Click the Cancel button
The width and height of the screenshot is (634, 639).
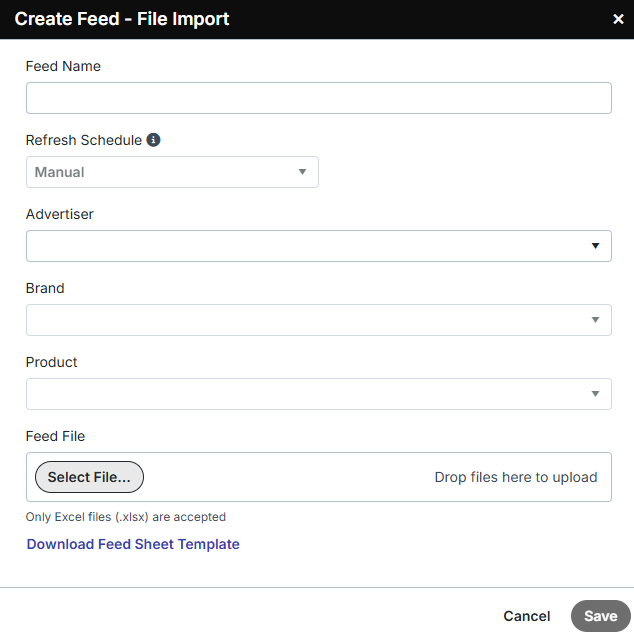526,616
